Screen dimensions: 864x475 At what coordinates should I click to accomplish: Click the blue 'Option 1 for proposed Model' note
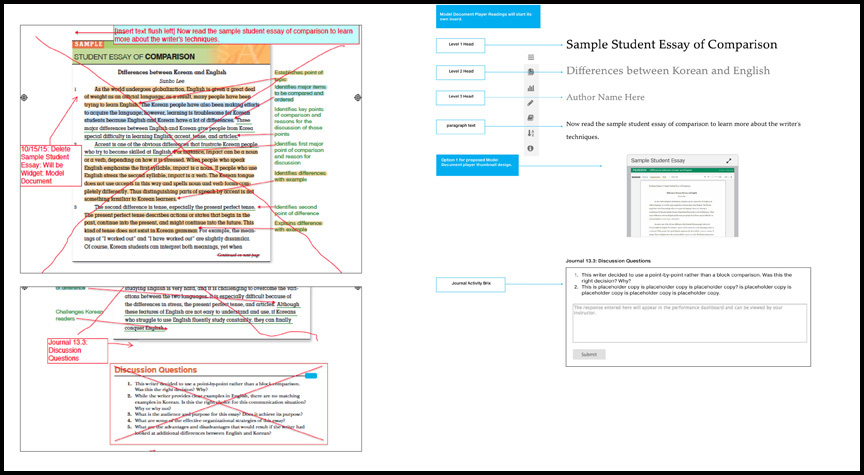tap(477, 165)
